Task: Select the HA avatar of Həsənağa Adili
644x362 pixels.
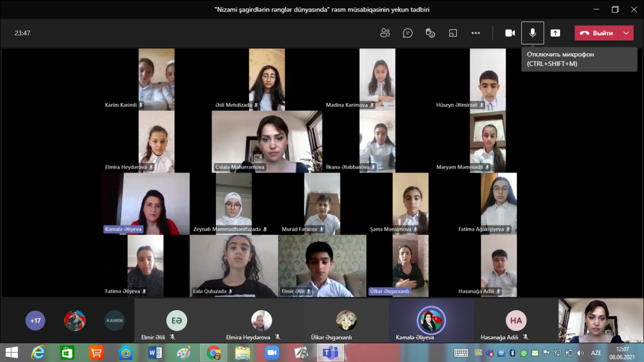Action: [516, 321]
